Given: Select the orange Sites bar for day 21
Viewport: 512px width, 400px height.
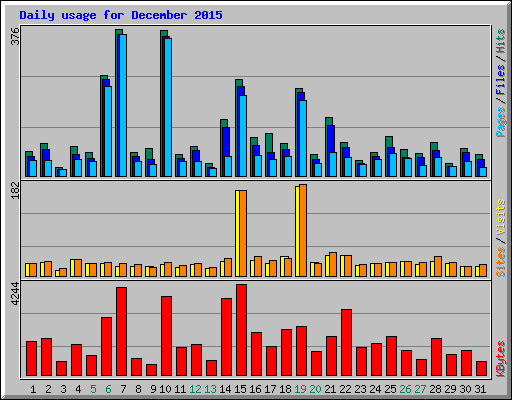Looking at the screenshot, I should point(333,264).
